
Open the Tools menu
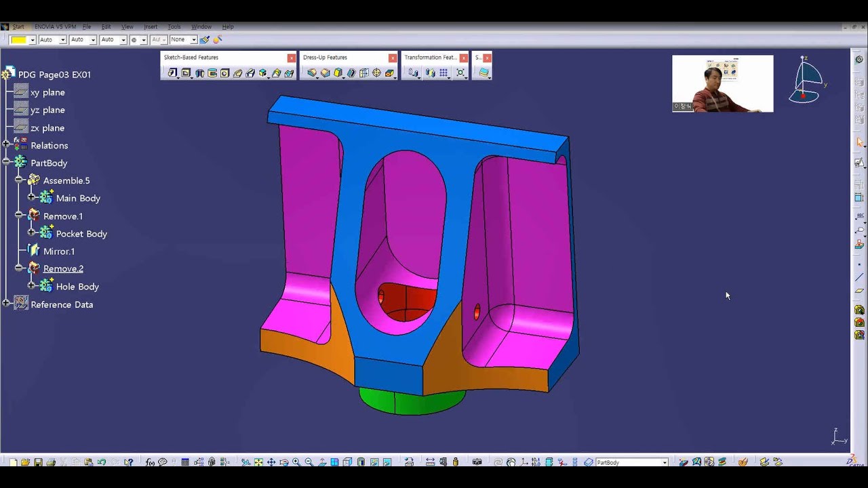tap(174, 26)
